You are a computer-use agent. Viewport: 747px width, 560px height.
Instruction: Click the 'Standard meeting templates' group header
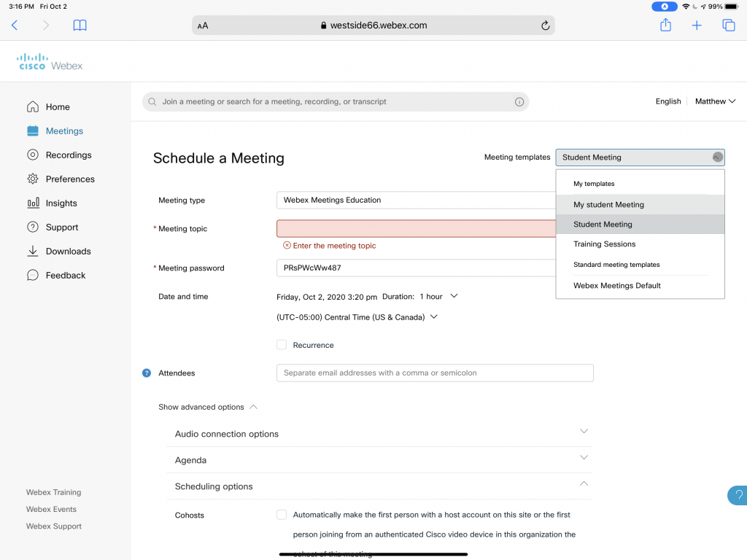coord(616,265)
